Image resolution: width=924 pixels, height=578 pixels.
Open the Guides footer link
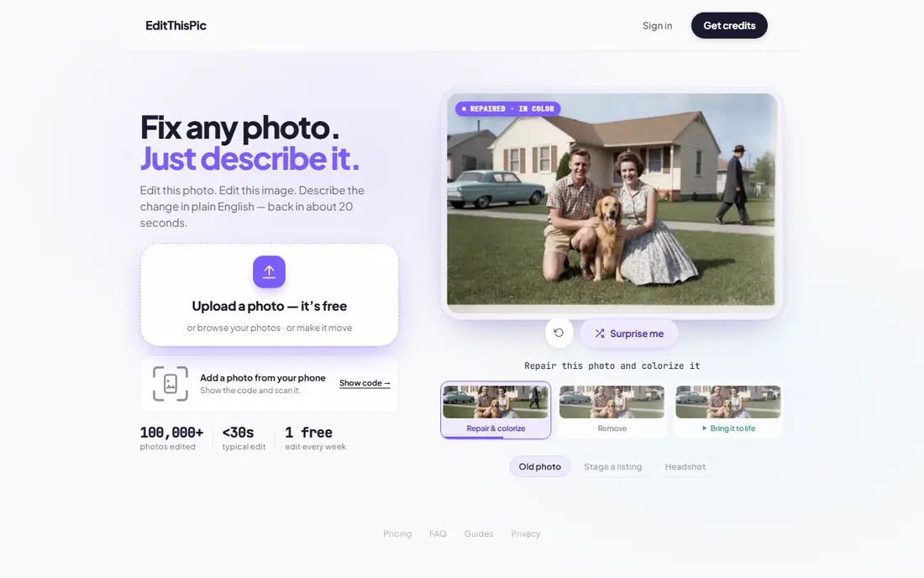(479, 533)
